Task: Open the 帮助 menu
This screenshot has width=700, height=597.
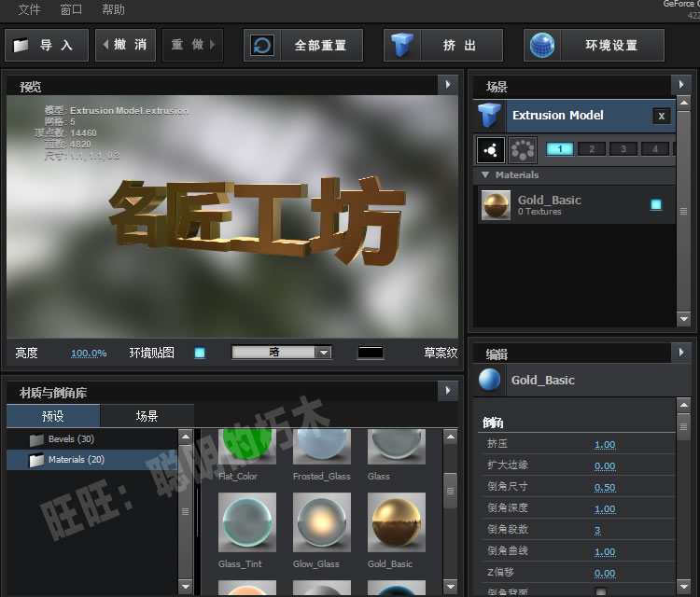Action: click(113, 9)
